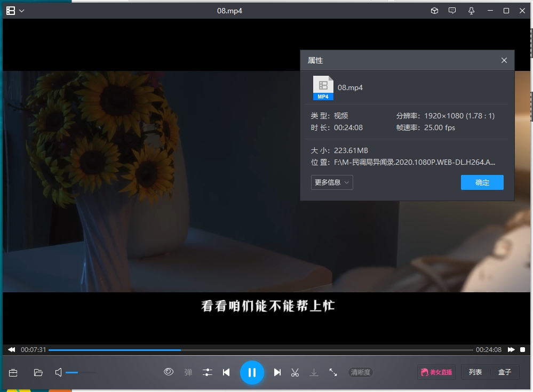533x392 pixels.
Task: Toggle the 弹 danmaku button
Action: (x=188, y=372)
